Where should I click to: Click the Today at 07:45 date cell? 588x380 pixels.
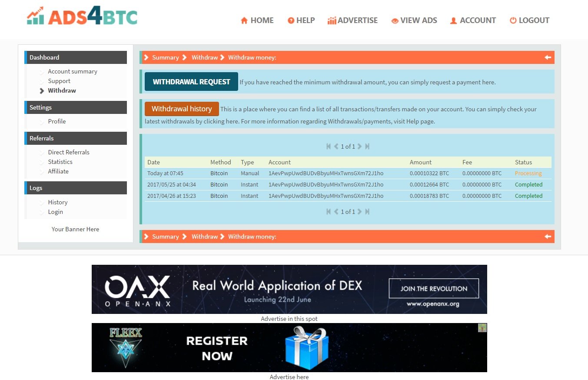166,173
